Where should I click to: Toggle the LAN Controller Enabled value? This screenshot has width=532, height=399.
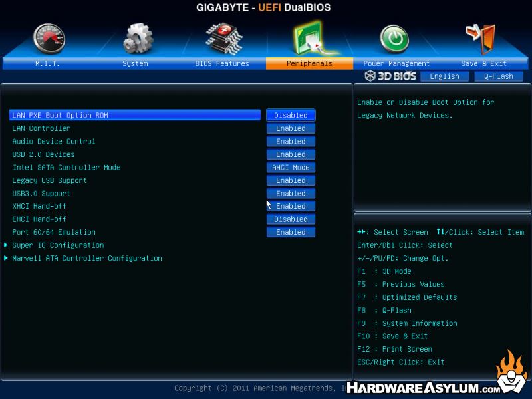point(291,128)
